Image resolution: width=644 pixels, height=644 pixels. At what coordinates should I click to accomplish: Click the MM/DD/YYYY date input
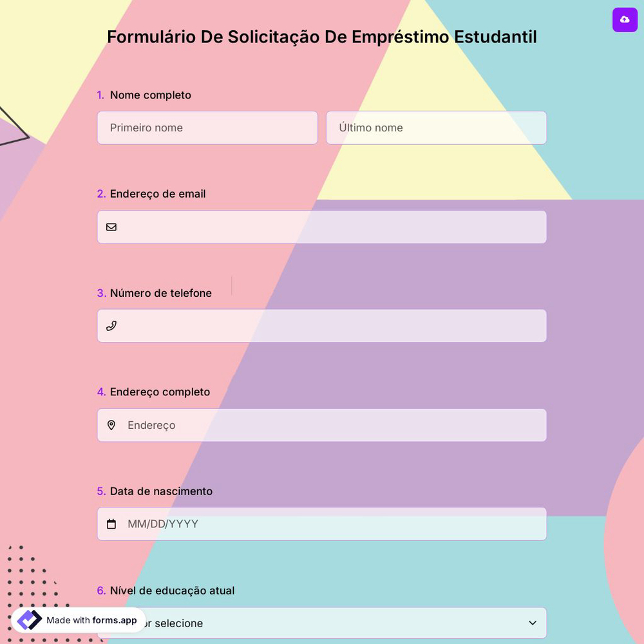322,524
